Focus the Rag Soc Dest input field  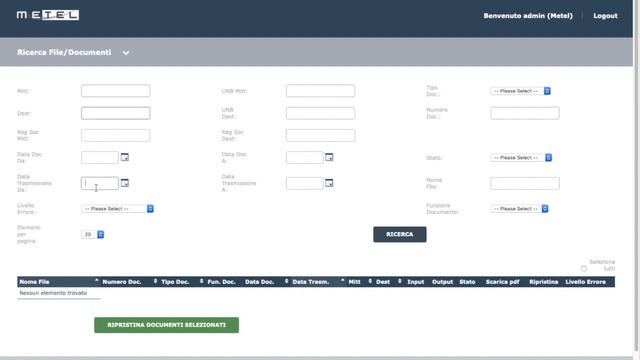(x=320, y=135)
